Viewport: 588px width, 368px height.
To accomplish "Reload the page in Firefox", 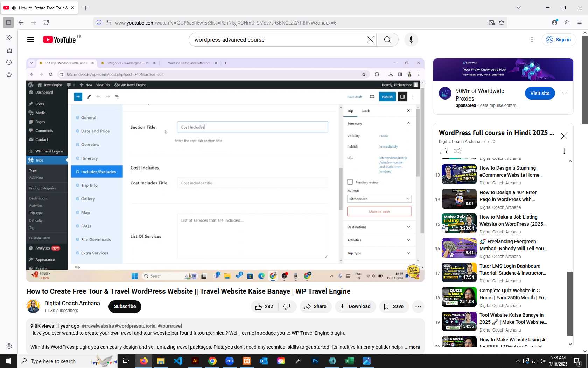I will pyautogui.click(x=46, y=22).
